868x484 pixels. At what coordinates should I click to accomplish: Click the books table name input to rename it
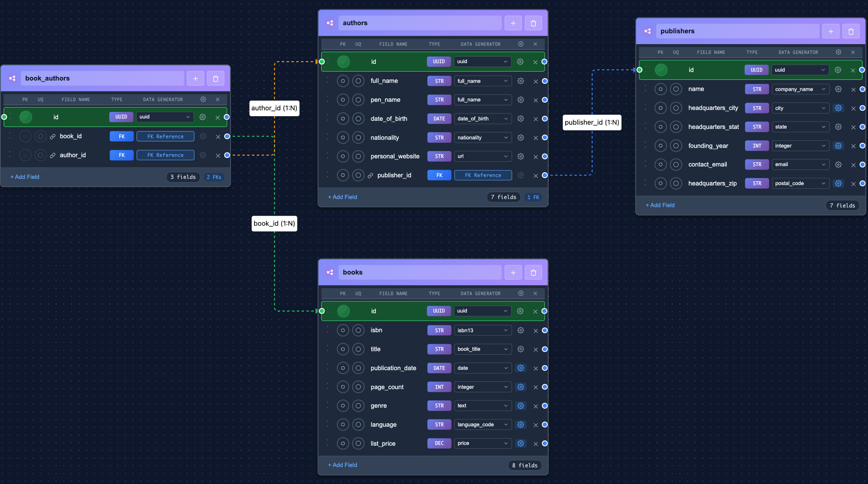pyautogui.click(x=420, y=272)
